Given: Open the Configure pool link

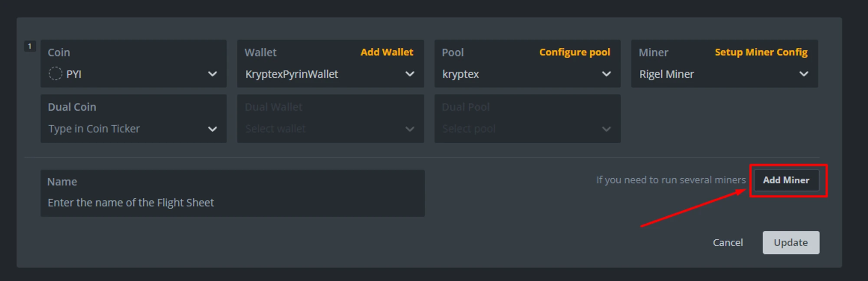Looking at the screenshot, I should 575,52.
